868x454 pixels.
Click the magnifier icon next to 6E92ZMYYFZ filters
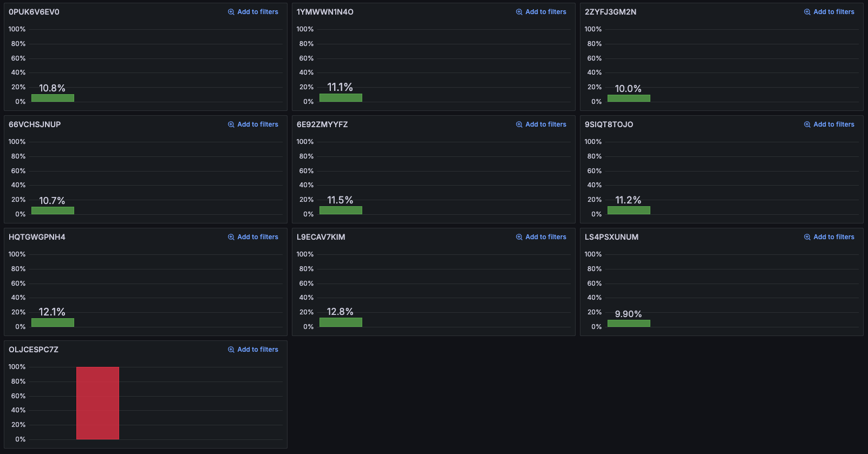pos(519,124)
